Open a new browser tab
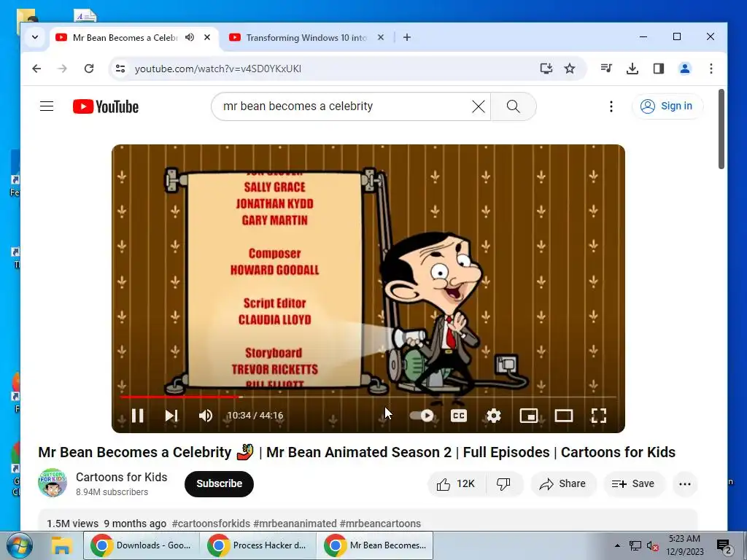 click(407, 37)
